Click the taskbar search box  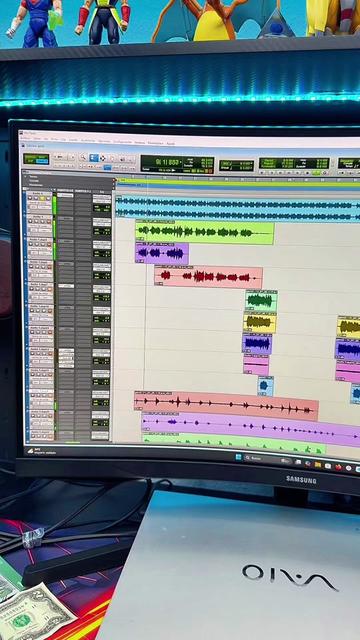262,459
